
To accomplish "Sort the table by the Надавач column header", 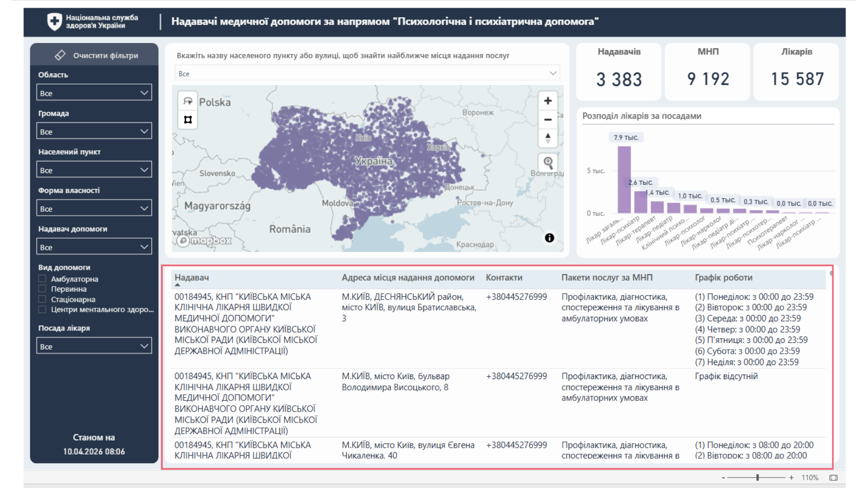I will [192, 277].
